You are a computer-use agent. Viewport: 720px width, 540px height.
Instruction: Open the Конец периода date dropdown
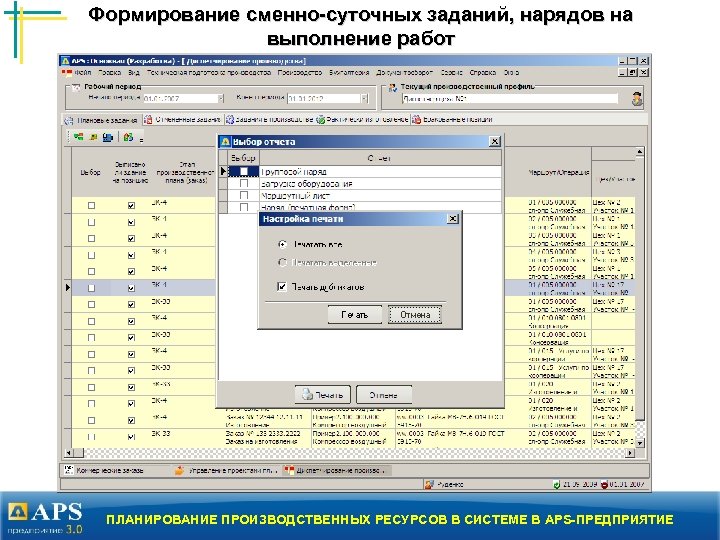point(365,98)
